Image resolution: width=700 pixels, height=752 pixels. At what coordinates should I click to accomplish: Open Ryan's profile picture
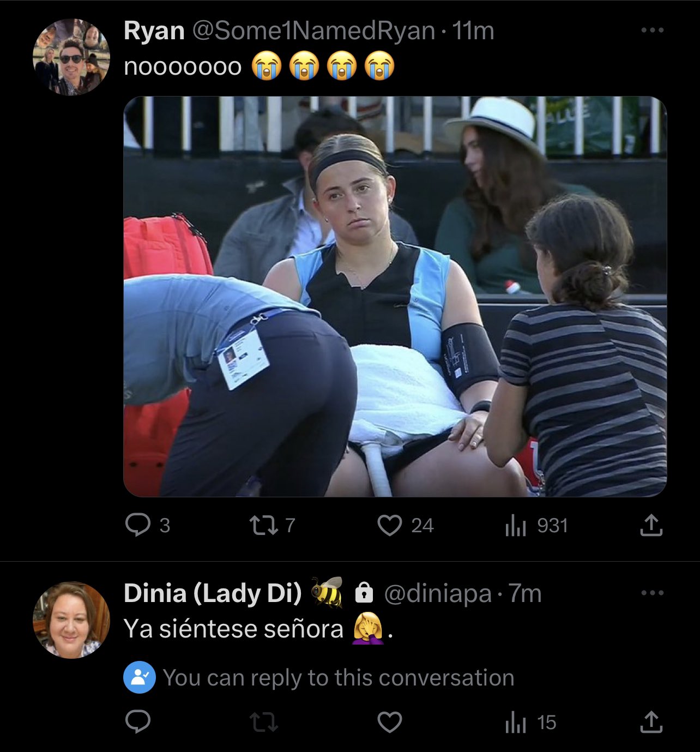72,58
